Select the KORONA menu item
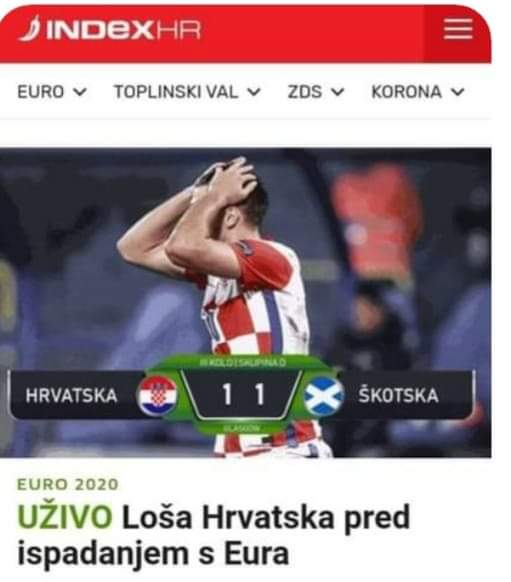511x582 pixels. (x=407, y=92)
